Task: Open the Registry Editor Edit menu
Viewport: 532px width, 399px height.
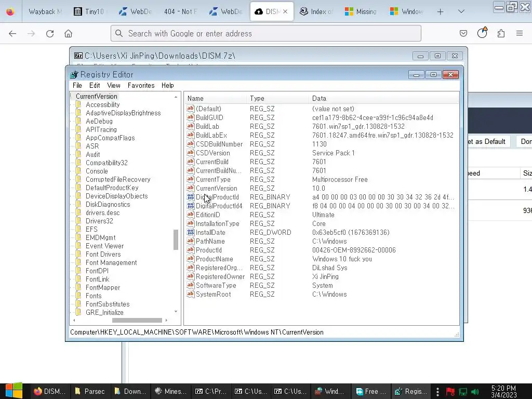Action: coord(95,86)
